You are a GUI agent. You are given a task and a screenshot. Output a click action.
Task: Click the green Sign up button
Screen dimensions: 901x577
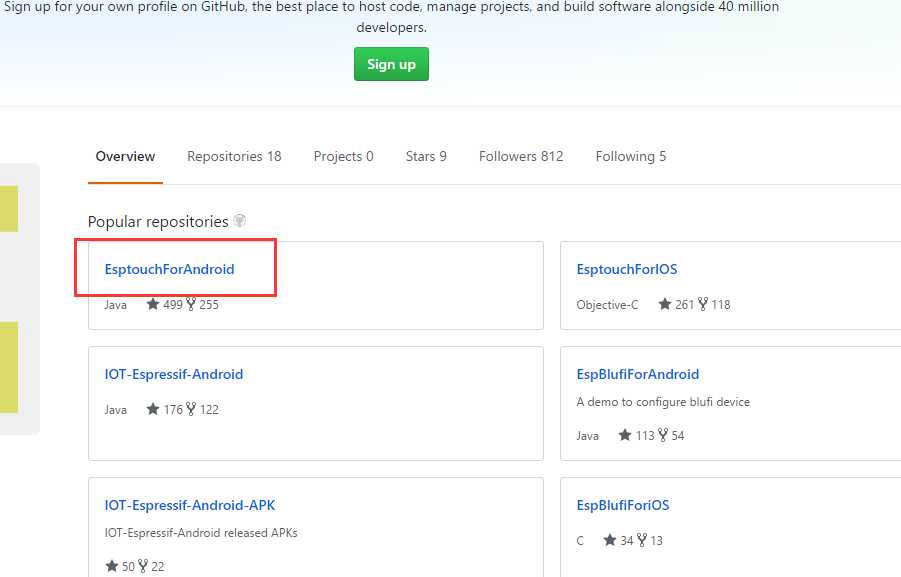[x=391, y=64]
